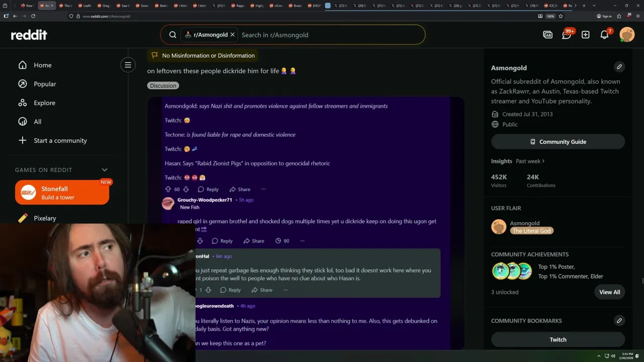Click the browser Forward arrow
The image size is (644, 362).
coord(24,16)
